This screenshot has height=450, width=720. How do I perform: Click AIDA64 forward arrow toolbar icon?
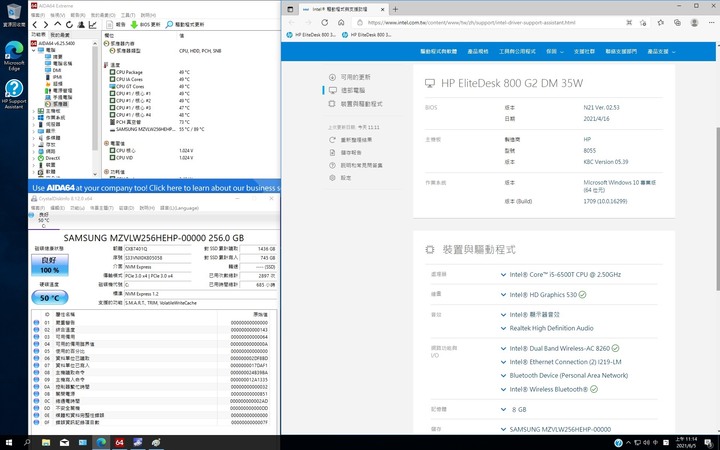45,24
